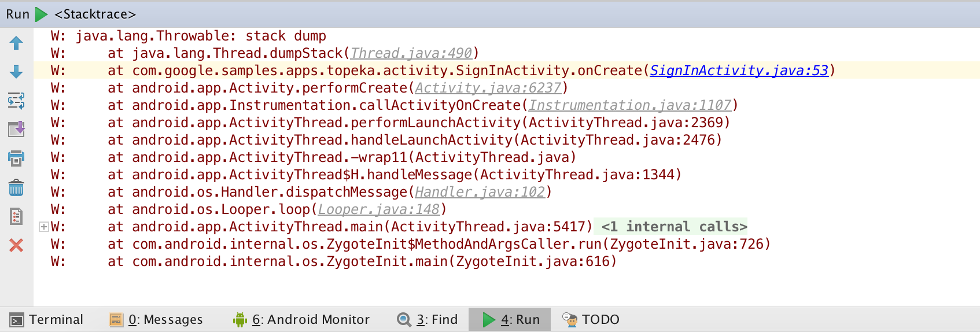Click the document icon above the red X
980x332 pixels.
coord(16,216)
